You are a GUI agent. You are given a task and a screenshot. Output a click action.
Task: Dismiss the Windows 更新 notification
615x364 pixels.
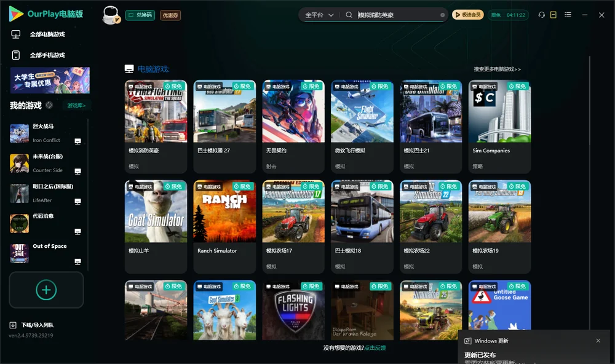pos(598,341)
